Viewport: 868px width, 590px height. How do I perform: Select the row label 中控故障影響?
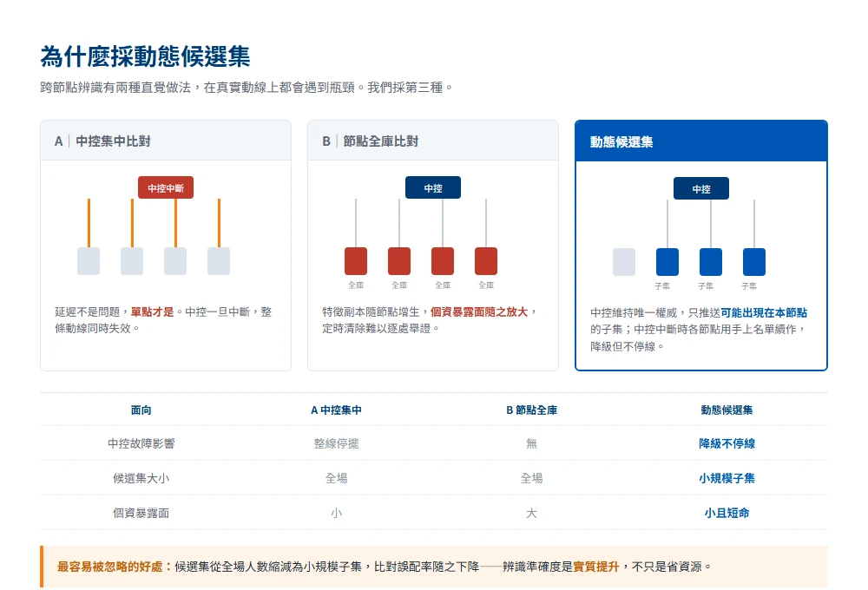[x=141, y=443]
